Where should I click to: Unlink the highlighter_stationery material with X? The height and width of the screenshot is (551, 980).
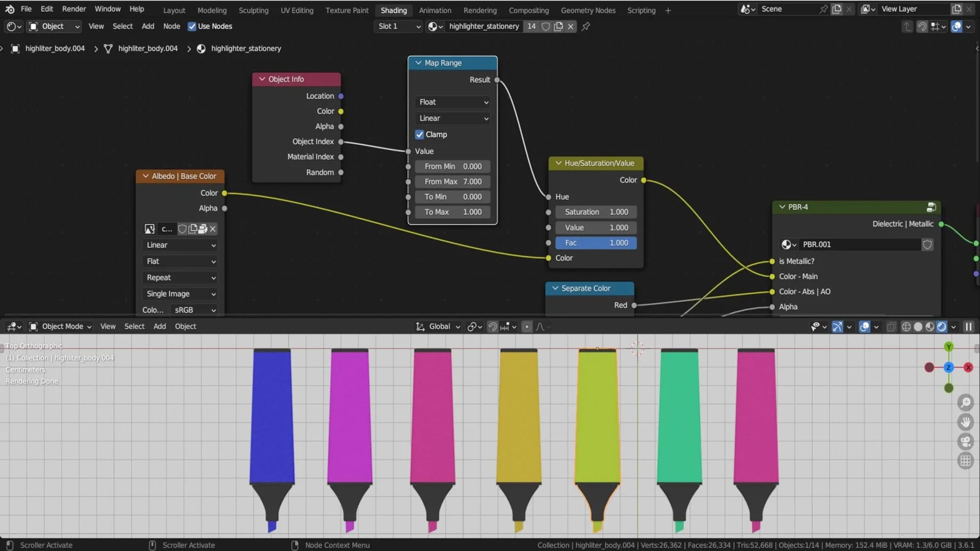pos(571,26)
